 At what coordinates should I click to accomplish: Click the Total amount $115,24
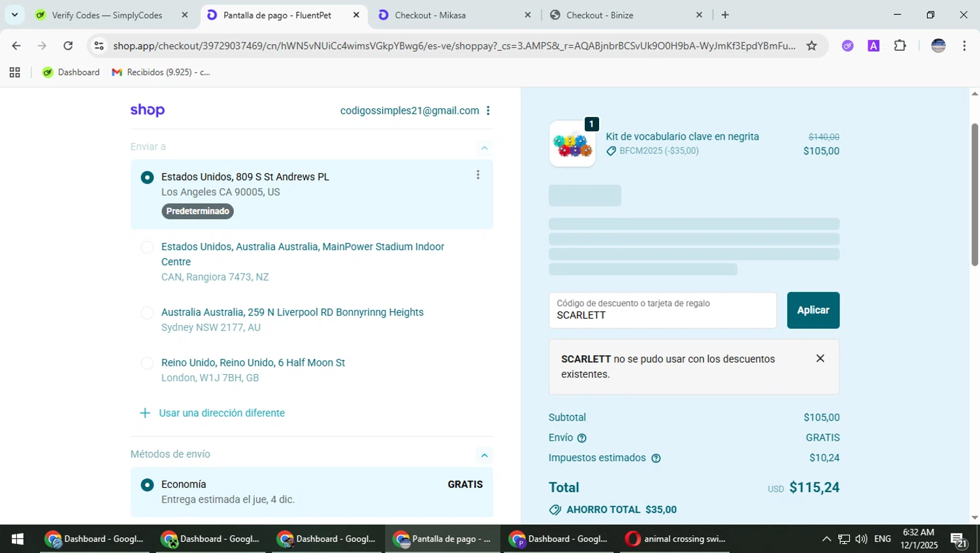coord(814,488)
